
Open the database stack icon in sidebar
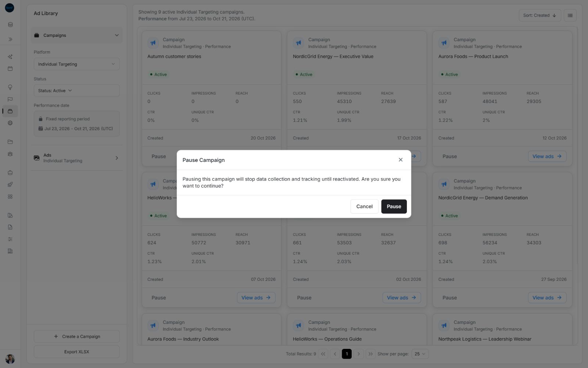coord(10,25)
